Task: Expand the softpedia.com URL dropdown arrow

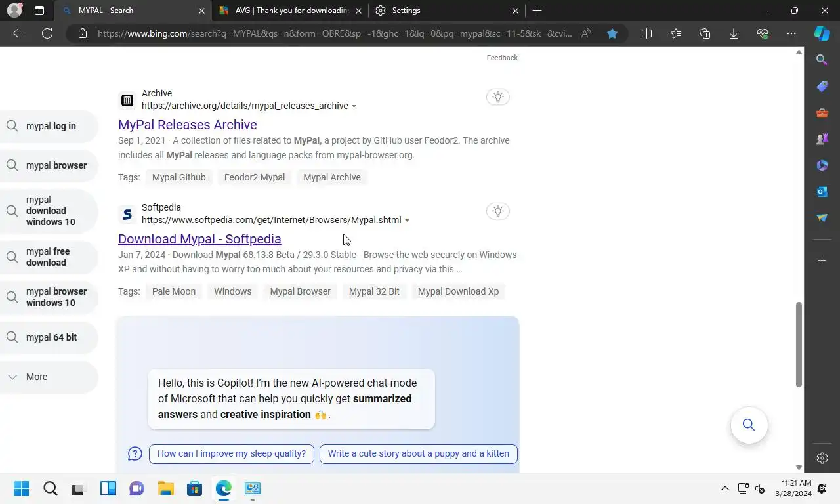Action: [407, 220]
